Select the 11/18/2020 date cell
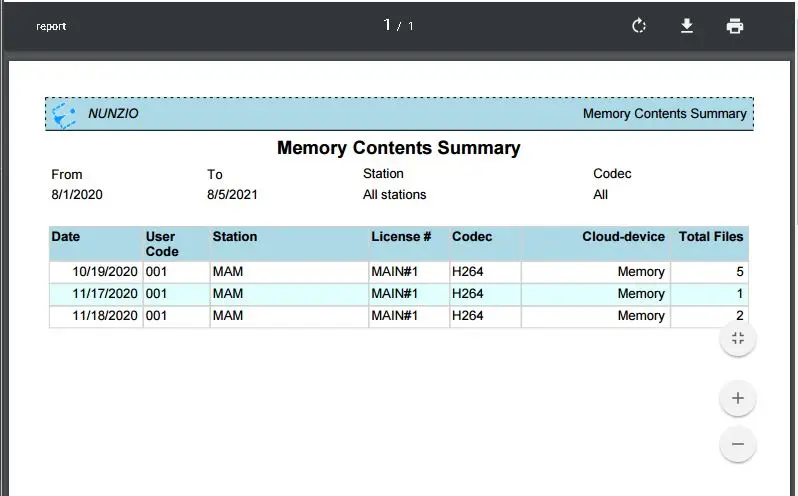 (105, 316)
